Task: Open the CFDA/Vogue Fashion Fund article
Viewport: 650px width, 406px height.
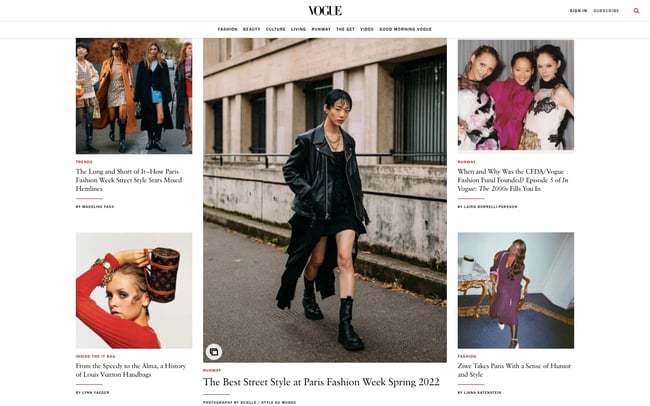Action: (513, 180)
